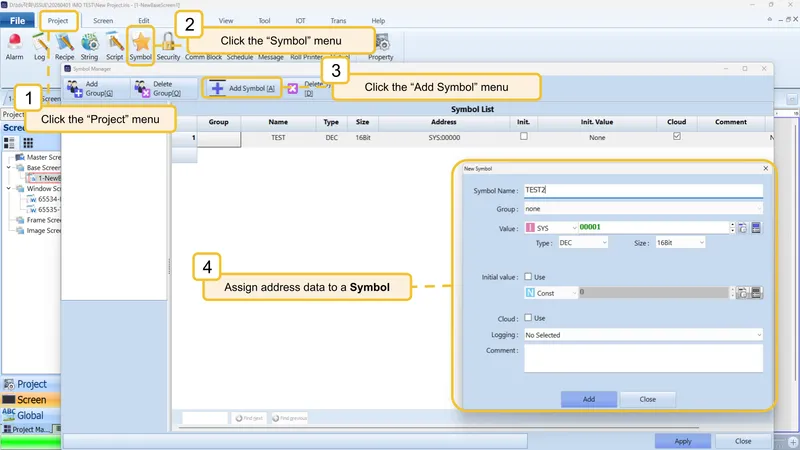The image size is (800, 450).
Task: Switch to the Project sidebar panel
Action: (31, 384)
